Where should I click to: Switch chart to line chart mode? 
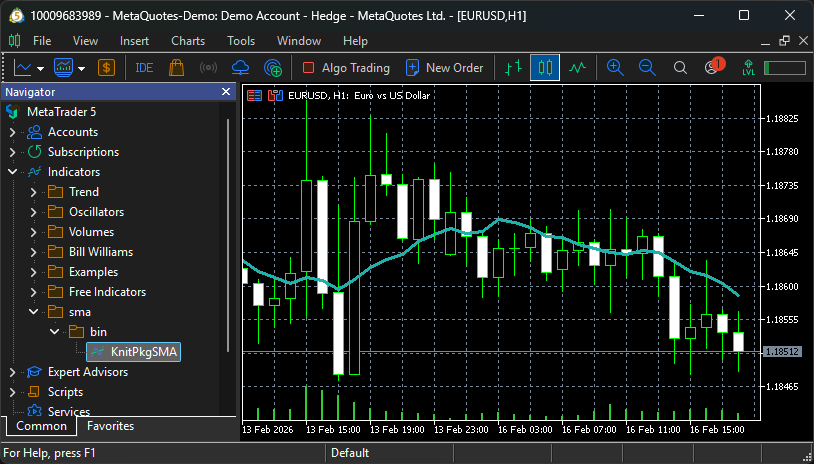tap(577, 68)
